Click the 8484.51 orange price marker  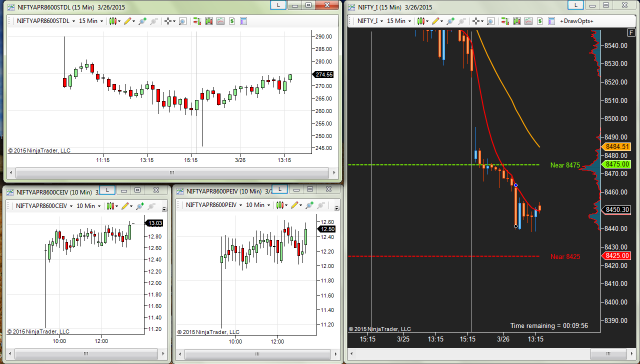[617, 147]
